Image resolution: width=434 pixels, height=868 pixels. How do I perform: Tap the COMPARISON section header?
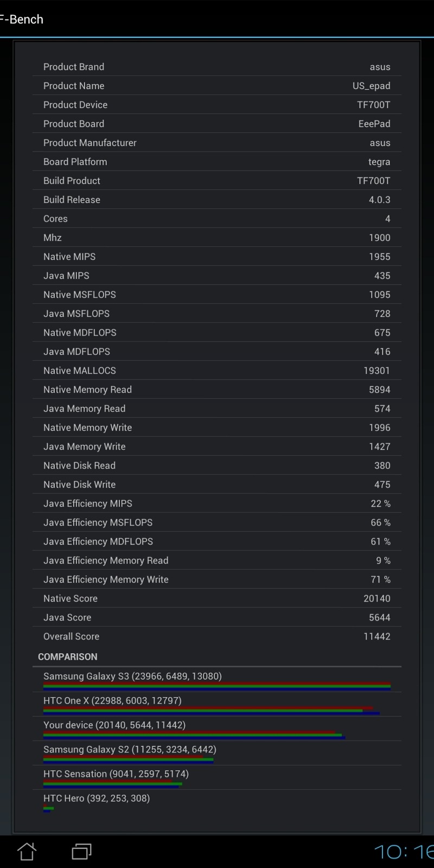[x=68, y=656]
